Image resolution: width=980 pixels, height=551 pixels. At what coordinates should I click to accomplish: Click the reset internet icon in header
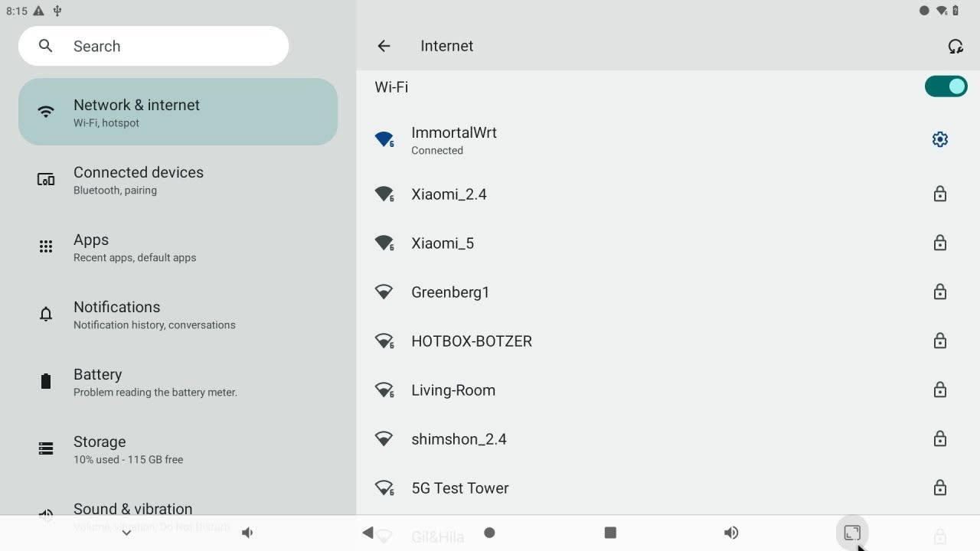click(x=955, y=46)
